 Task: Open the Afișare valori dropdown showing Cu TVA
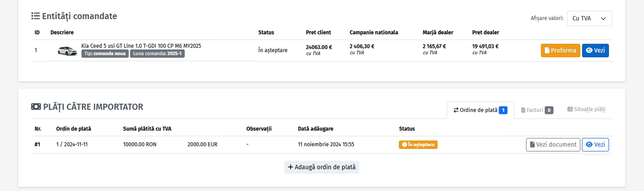tap(589, 18)
